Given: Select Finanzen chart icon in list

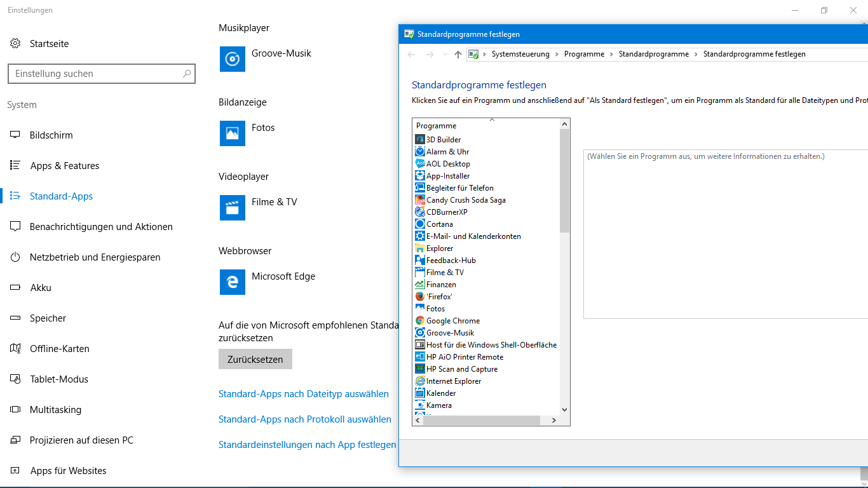Looking at the screenshot, I should tap(420, 284).
